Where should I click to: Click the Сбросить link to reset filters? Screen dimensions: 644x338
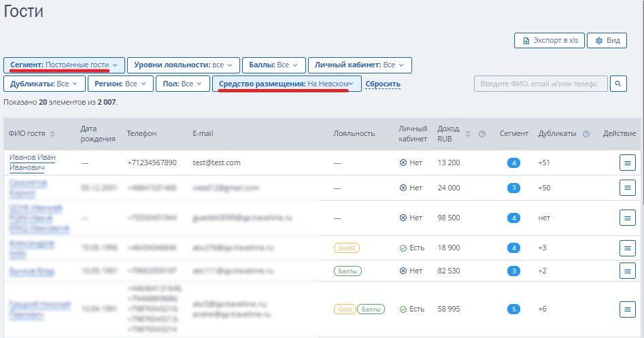coord(383,84)
